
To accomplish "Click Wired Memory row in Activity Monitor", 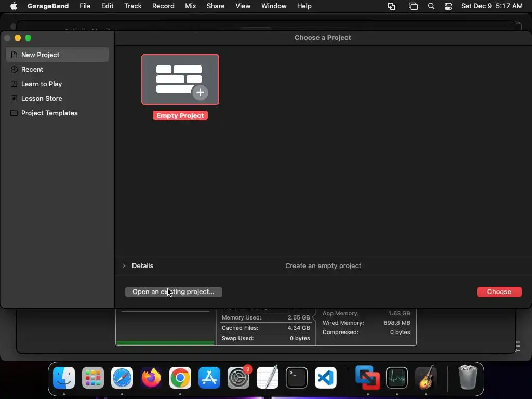I will pyautogui.click(x=366, y=323).
